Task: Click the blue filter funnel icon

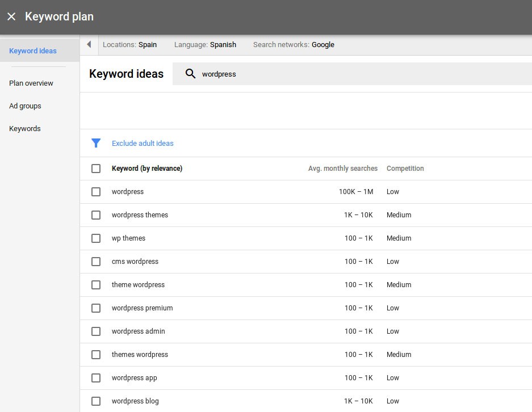Action: click(x=96, y=143)
